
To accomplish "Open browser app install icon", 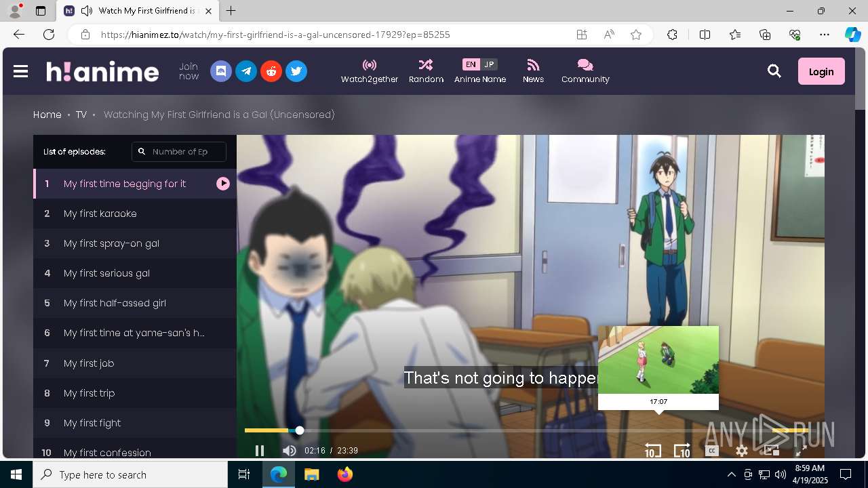I will click(x=582, y=35).
